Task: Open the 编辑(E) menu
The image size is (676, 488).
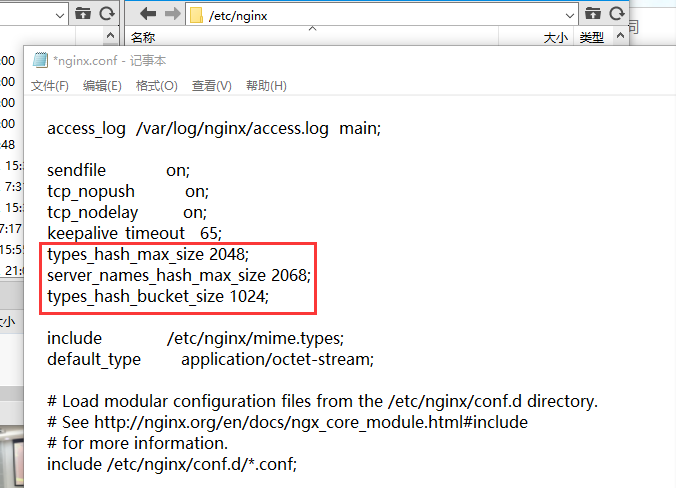Action: click(x=102, y=86)
